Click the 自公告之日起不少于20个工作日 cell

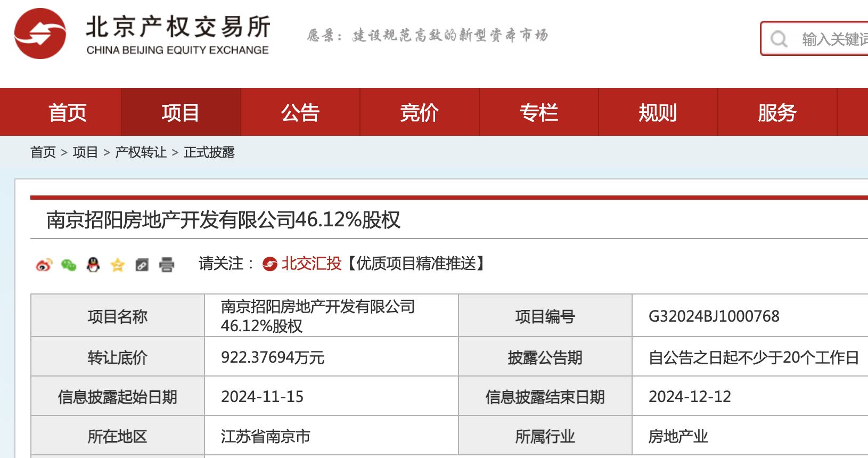pyautogui.click(x=754, y=357)
